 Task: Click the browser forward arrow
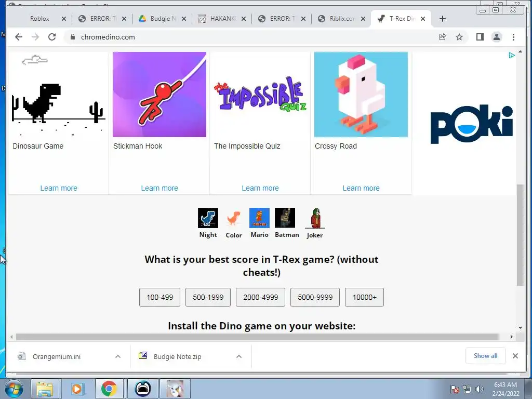35,37
